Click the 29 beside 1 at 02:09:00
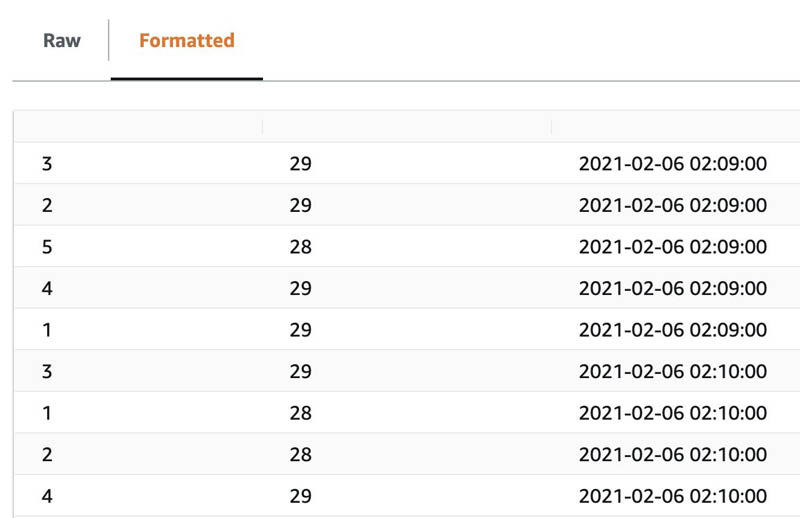The image size is (800, 518). point(301,330)
